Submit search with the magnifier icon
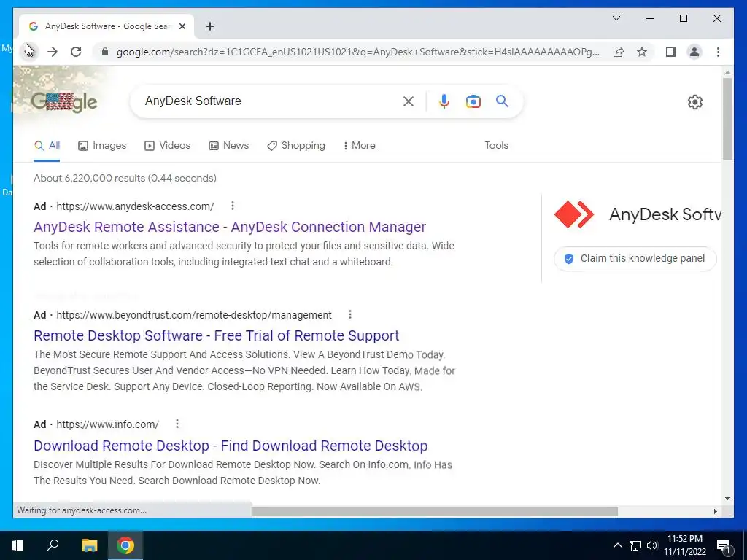747x560 pixels. pyautogui.click(x=502, y=101)
